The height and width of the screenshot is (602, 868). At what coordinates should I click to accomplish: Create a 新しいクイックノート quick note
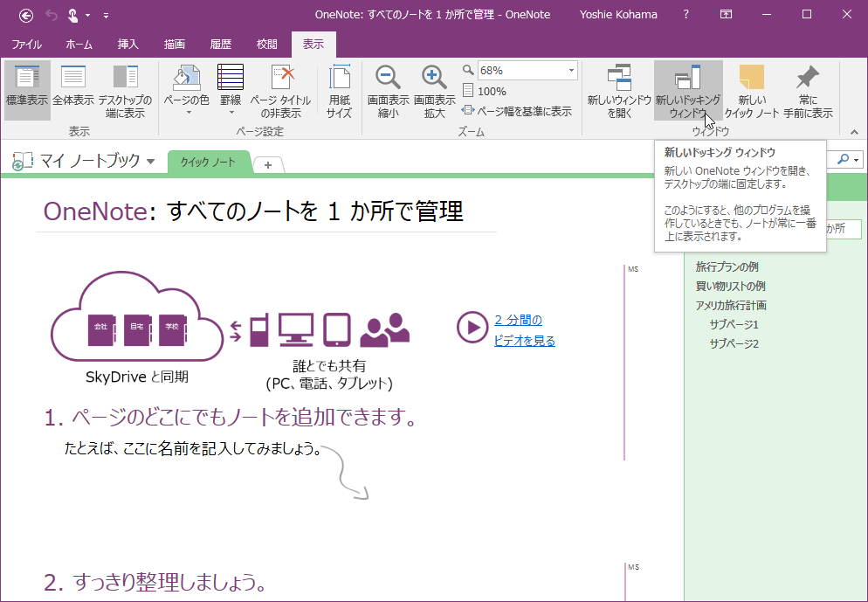pos(752,90)
